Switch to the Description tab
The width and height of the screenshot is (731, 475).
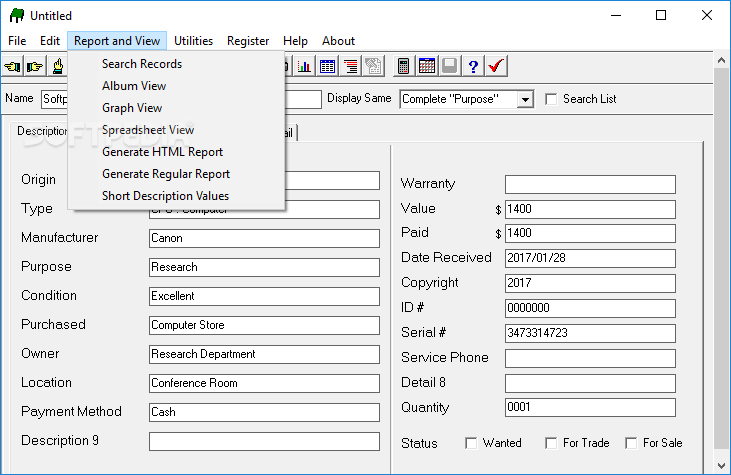pos(41,131)
